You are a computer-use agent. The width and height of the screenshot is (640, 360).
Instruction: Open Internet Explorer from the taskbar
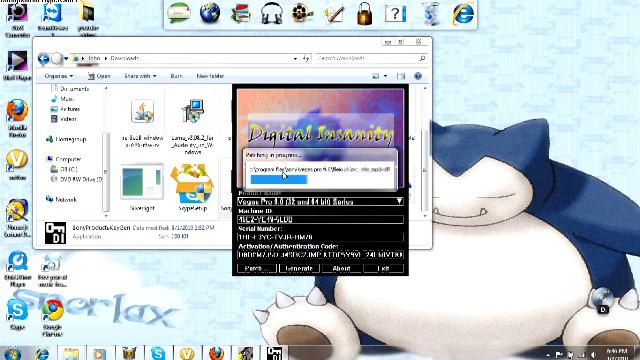(42, 353)
